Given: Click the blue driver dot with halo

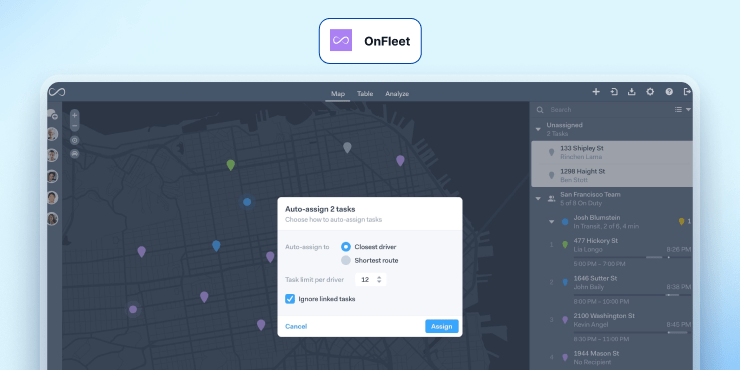Looking at the screenshot, I should pyautogui.click(x=247, y=202).
